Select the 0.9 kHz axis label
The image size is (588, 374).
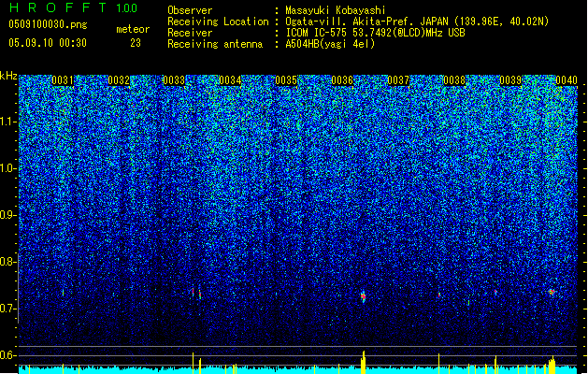point(7,215)
